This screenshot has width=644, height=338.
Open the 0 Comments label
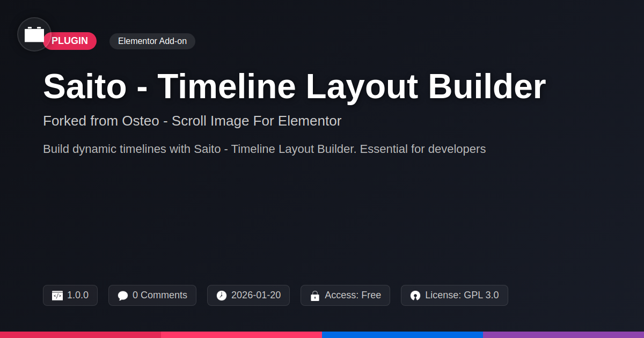click(160, 295)
